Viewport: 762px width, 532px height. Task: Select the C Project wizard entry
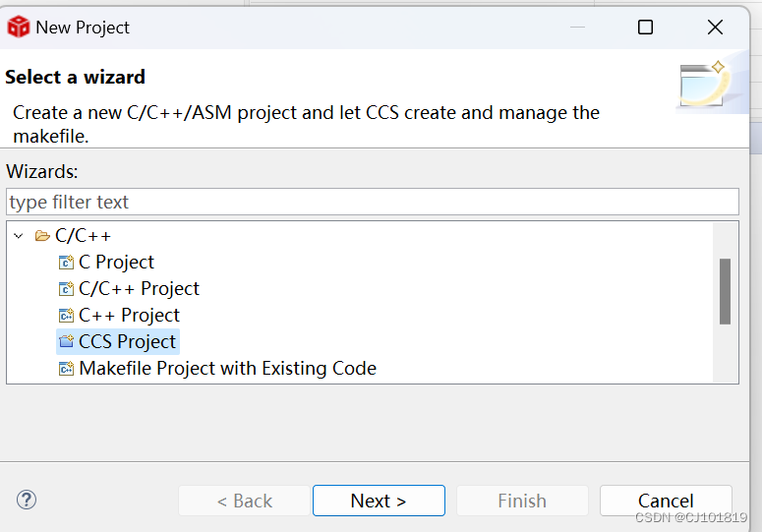pyautogui.click(x=116, y=263)
